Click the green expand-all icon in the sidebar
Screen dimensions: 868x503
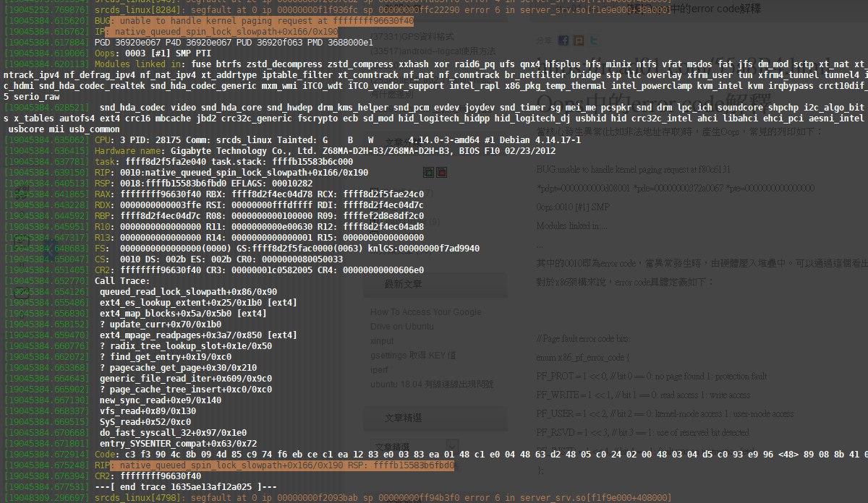(x=428, y=172)
